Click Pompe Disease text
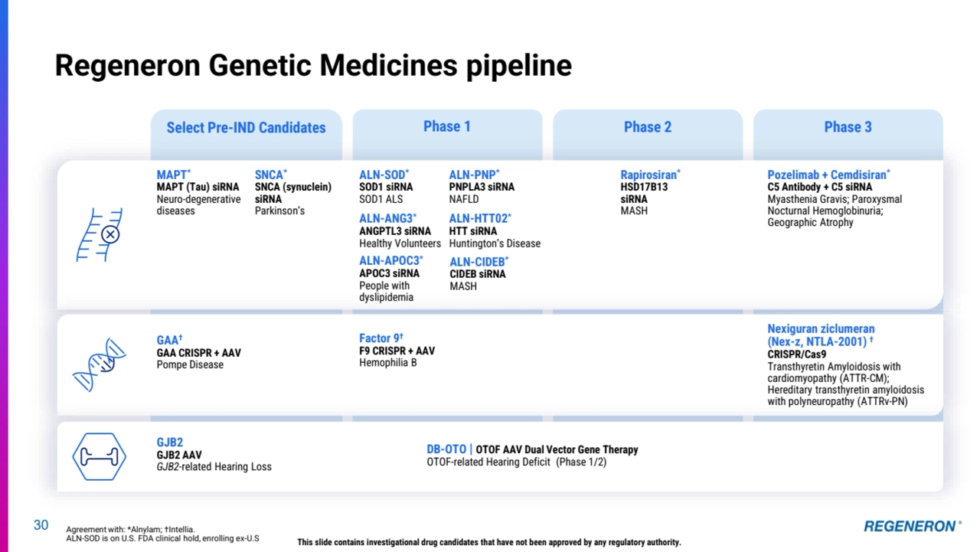The image size is (980, 552). [x=191, y=365]
